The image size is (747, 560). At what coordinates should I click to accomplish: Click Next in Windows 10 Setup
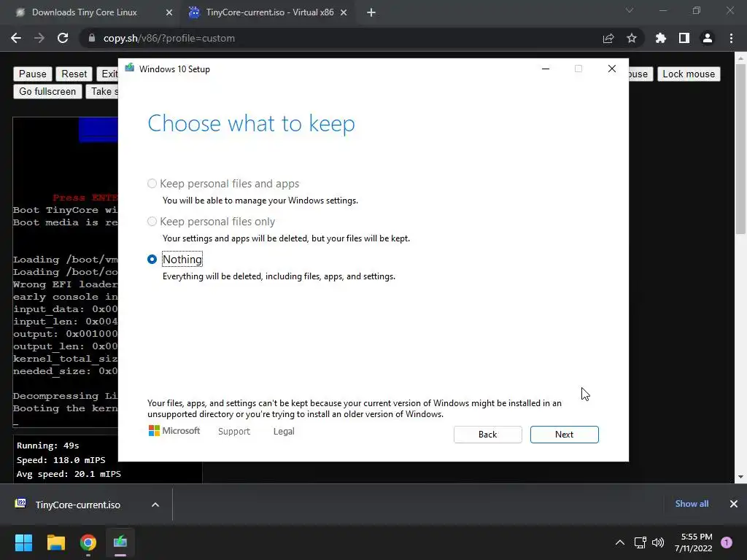(564, 435)
